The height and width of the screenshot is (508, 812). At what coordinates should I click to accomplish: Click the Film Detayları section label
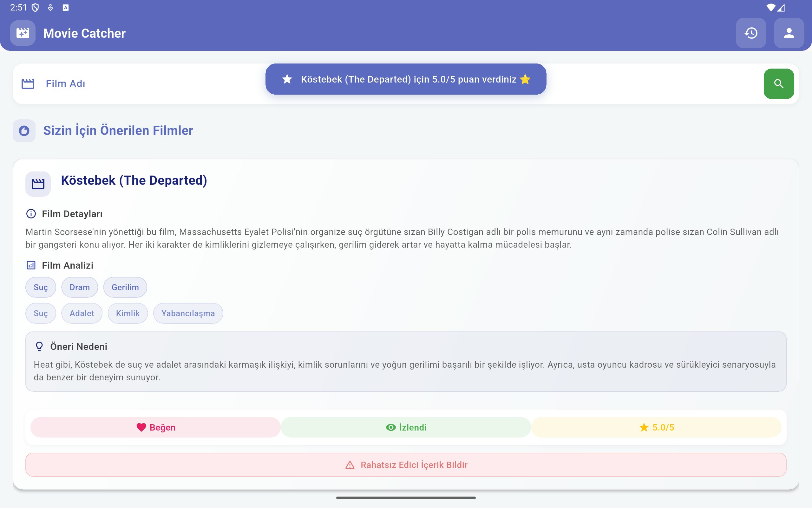72,214
